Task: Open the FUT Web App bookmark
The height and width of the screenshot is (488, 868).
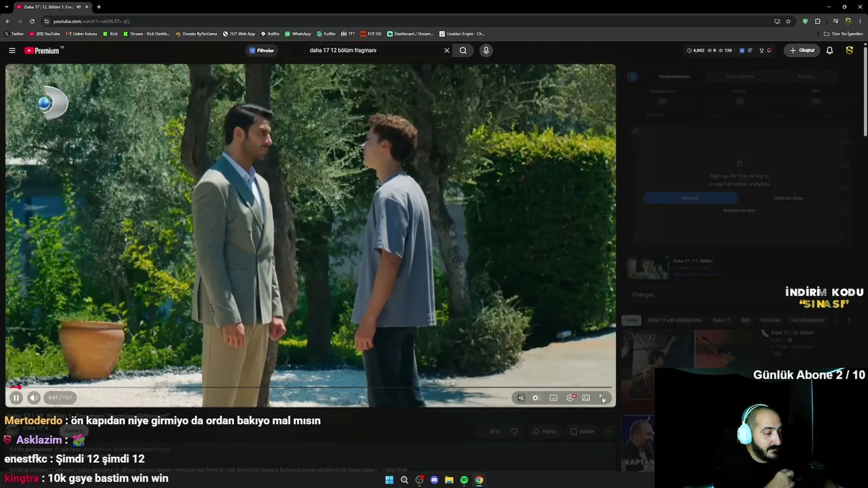Action: coord(239,34)
